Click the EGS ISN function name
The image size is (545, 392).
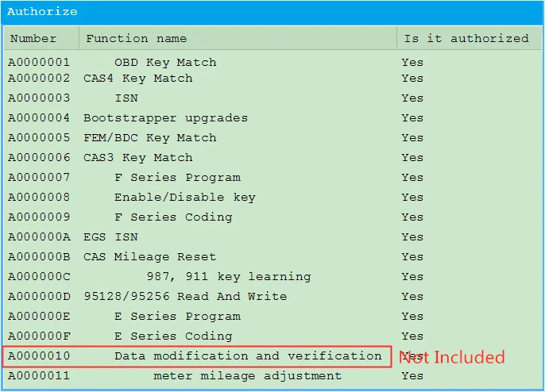coord(110,236)
